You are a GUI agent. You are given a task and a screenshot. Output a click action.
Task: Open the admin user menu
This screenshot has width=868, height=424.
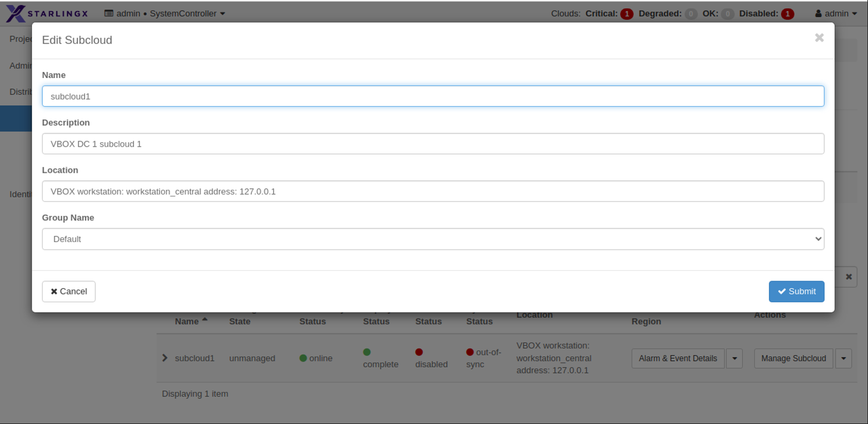836,13
